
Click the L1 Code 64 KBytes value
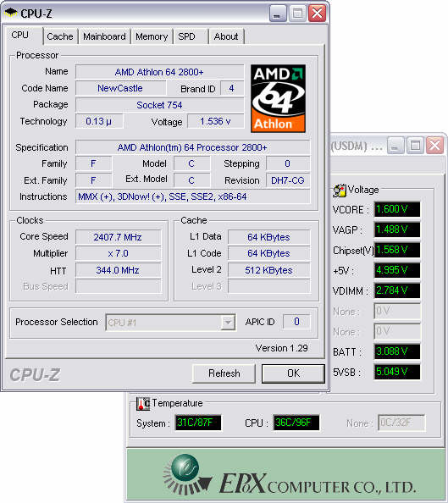click(269, 253)
